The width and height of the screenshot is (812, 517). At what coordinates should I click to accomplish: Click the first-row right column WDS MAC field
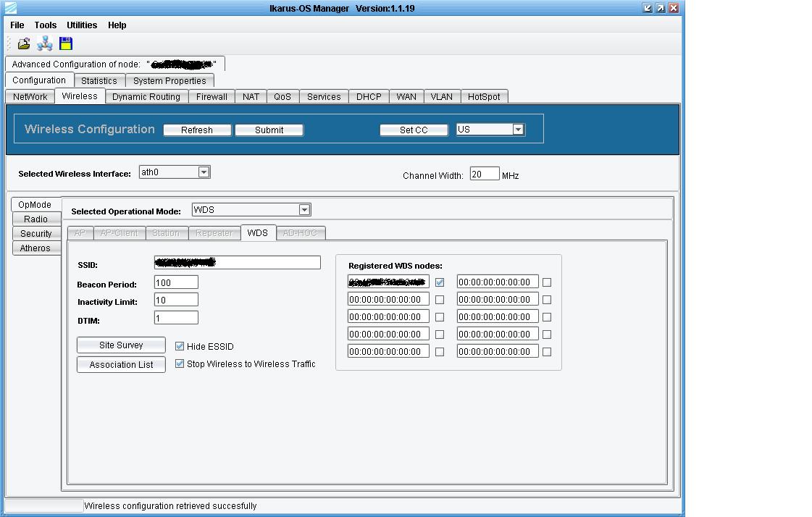click(498, 282)
